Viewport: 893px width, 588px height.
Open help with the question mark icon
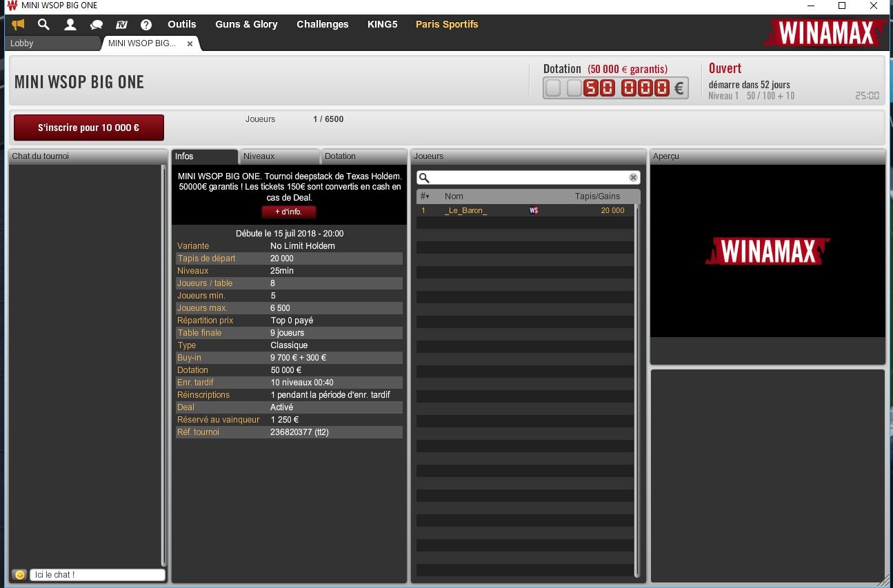click(146, 25)
